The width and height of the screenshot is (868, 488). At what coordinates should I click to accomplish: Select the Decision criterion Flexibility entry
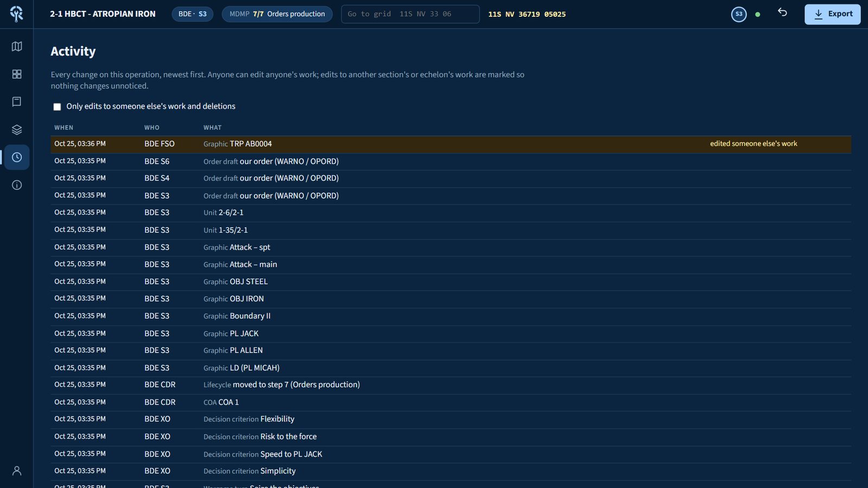[451, 419]
